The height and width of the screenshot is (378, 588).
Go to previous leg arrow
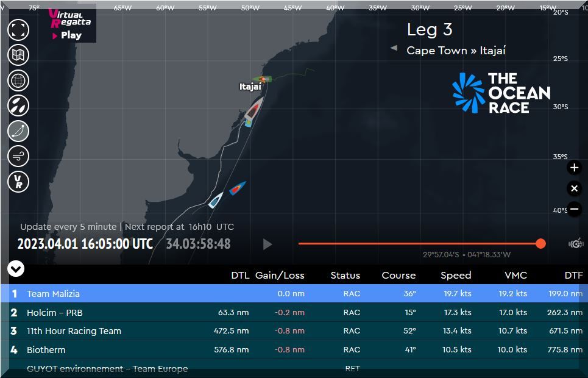(x=394, y=48)
